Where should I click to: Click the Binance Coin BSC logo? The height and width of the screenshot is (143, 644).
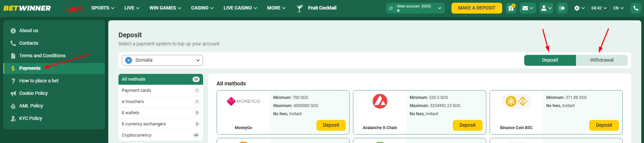516,101
